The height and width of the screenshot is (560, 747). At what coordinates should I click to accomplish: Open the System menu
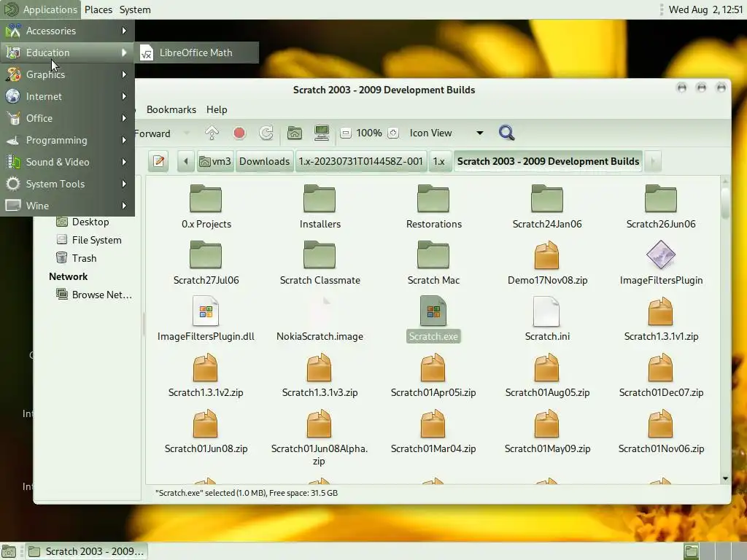point(135,9)
